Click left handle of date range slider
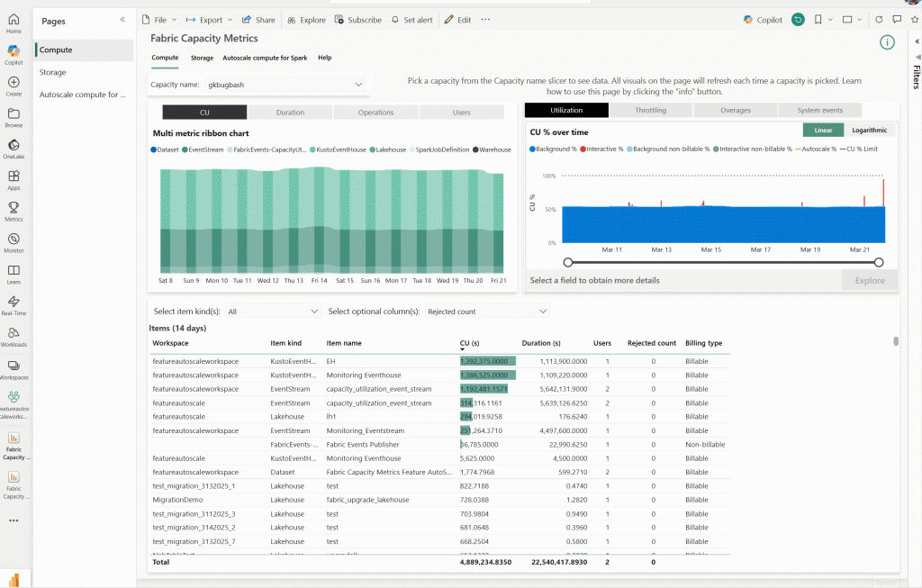Viewport: 922px width, 588px height. click(567, 262)
